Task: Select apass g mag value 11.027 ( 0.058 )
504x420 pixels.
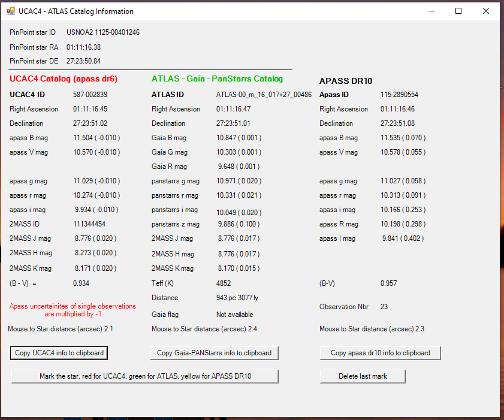Action: click(x=403, y=181)
